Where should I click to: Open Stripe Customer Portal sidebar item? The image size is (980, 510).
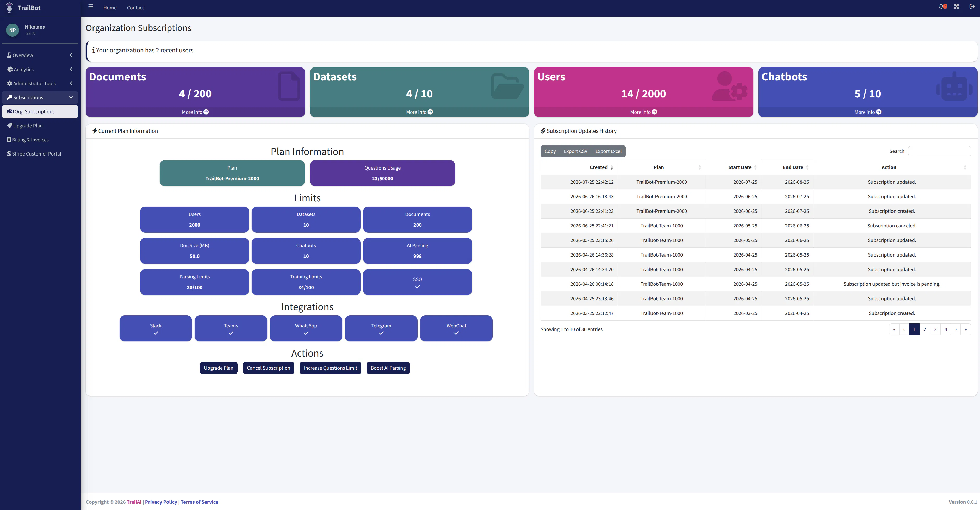pos(40,154)
